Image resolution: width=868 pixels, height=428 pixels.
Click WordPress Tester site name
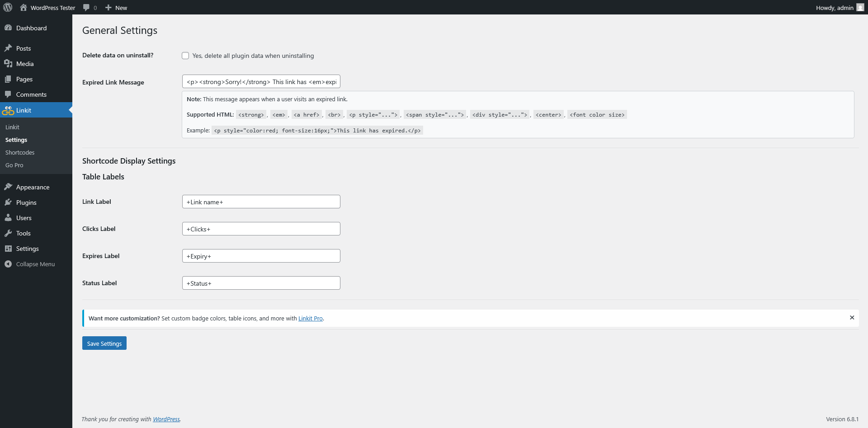[53, 8]
